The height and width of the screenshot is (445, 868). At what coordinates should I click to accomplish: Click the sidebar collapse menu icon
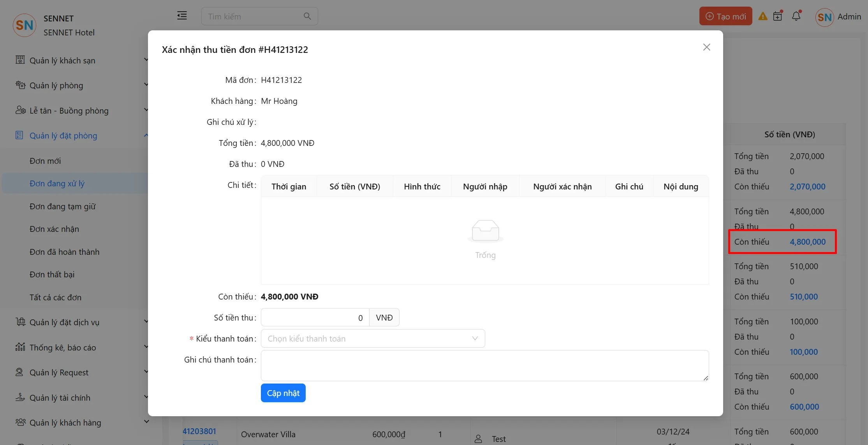tap(182, 16)
